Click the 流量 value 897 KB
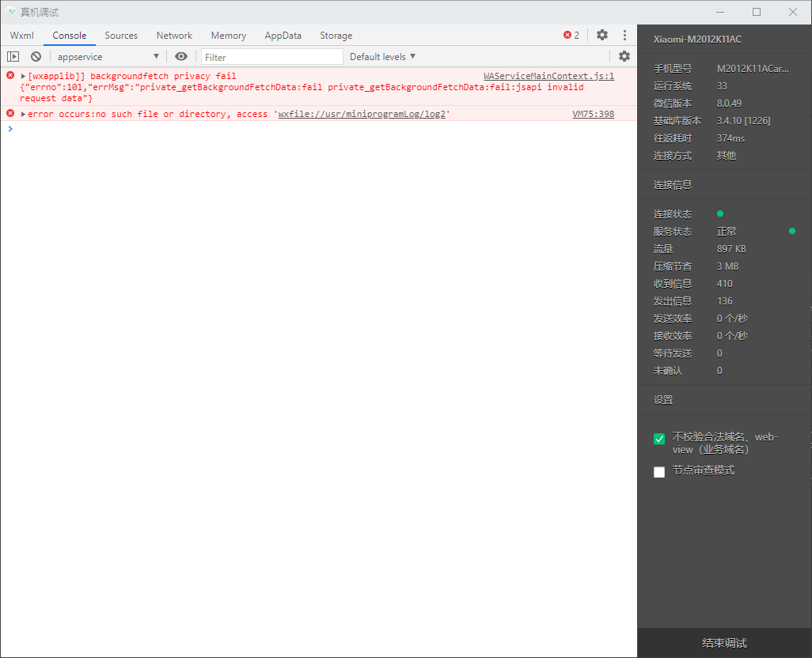The image size is (812, 658). pos(731,249)
